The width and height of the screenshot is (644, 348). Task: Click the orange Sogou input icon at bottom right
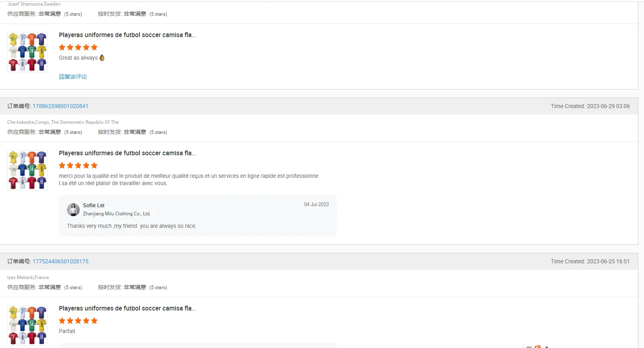(538, 346)
